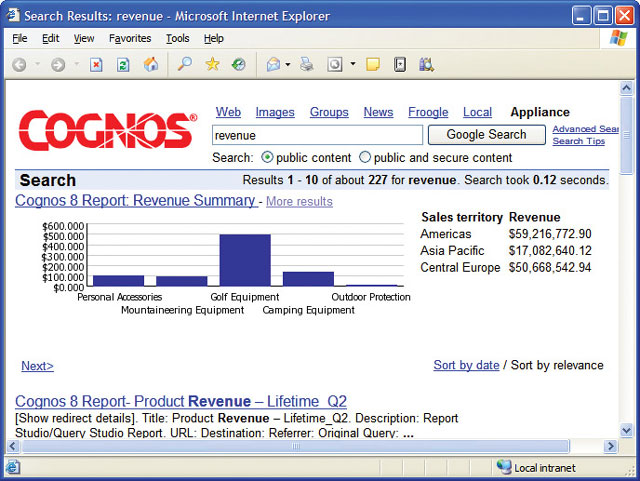Screen dimensions: 640x481
Task: Click the Forward navigation arrow
Action: [58, 65]
